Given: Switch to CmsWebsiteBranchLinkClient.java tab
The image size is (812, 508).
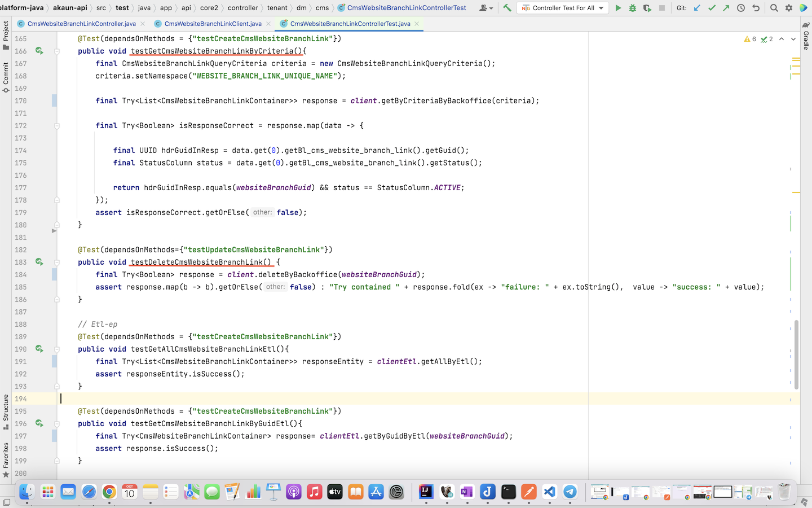Looking at the screenshot, I should tap(213, 24).
